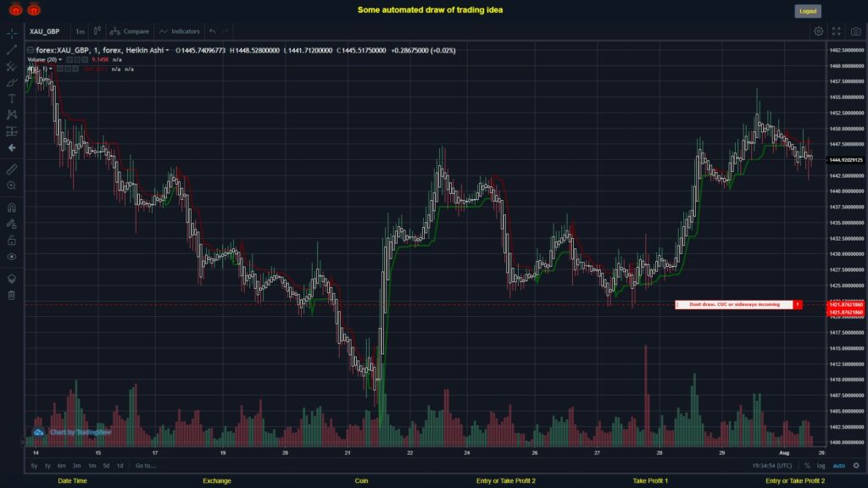Select the text annotation tool
Viewport: 868px width, 488px height.
[12, 98]
